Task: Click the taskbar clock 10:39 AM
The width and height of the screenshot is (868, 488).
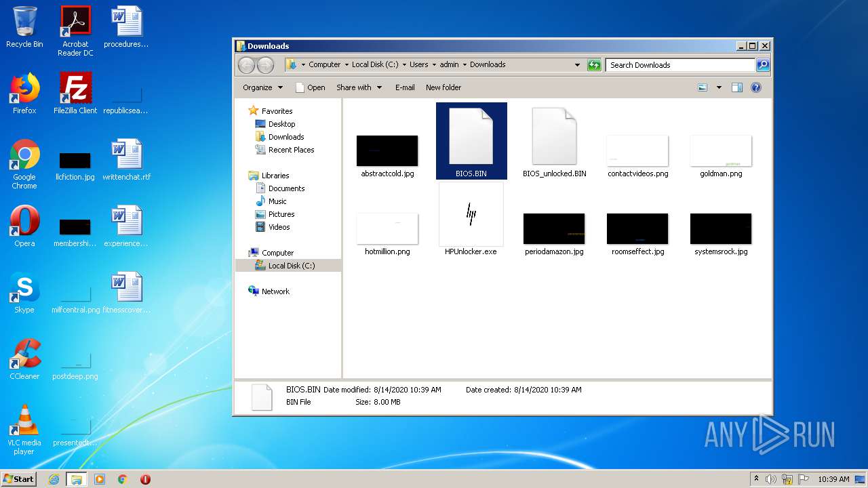Action: tap(833, 479)
